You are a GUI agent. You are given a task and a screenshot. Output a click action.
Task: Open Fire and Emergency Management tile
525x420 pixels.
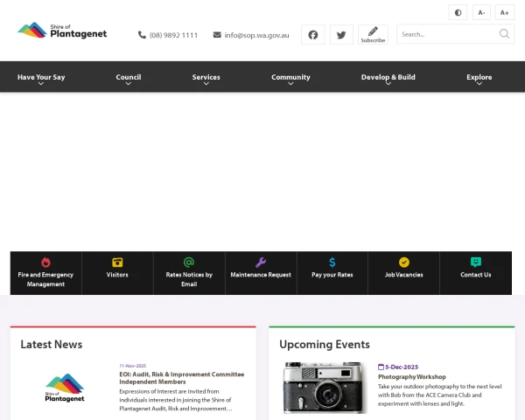tap(45, 273)
